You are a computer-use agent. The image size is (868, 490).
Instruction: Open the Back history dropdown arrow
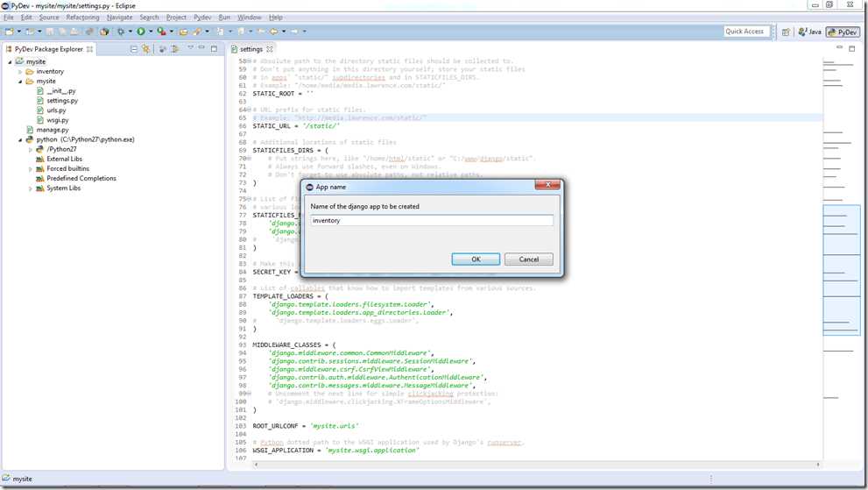284,32
